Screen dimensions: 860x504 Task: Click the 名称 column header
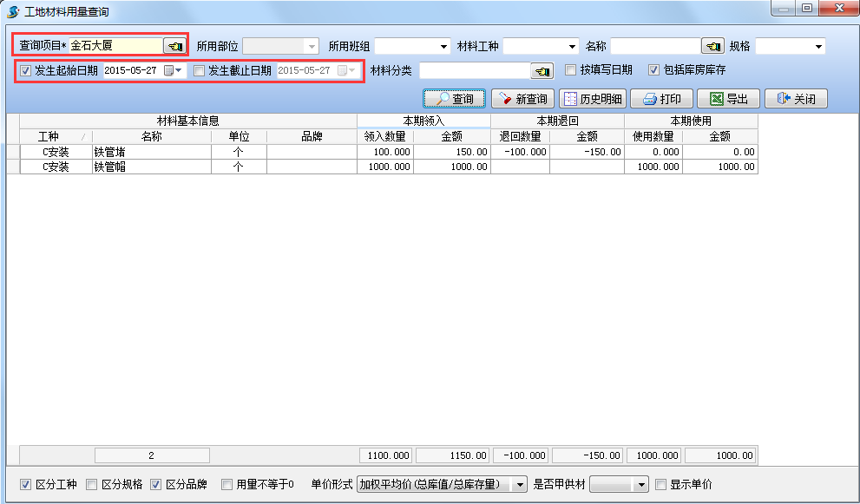[152, 136]
